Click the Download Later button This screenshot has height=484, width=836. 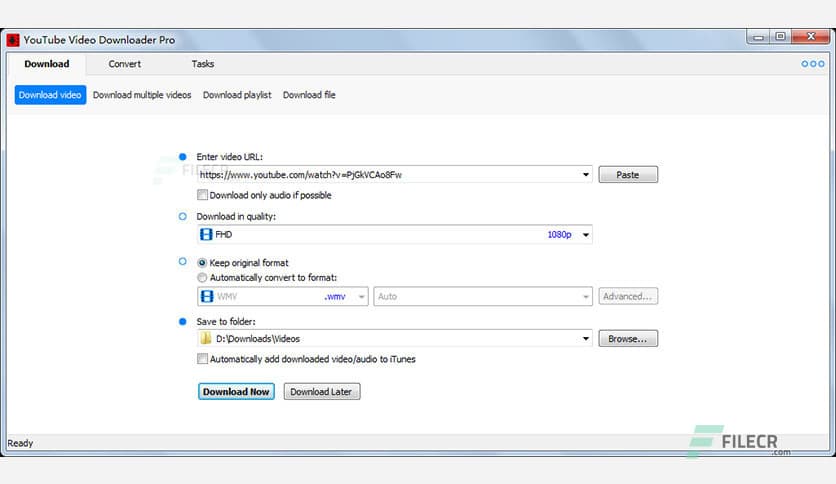(x=321, y=392)
